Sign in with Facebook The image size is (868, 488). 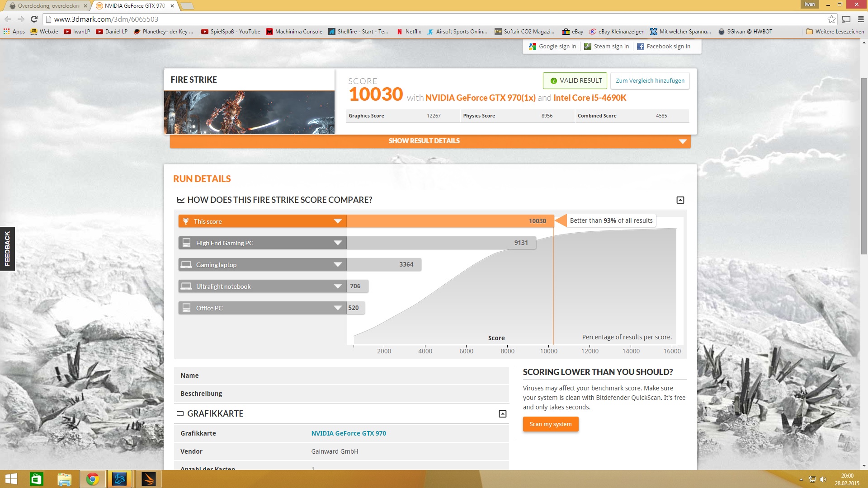click(x=664, y=47)
